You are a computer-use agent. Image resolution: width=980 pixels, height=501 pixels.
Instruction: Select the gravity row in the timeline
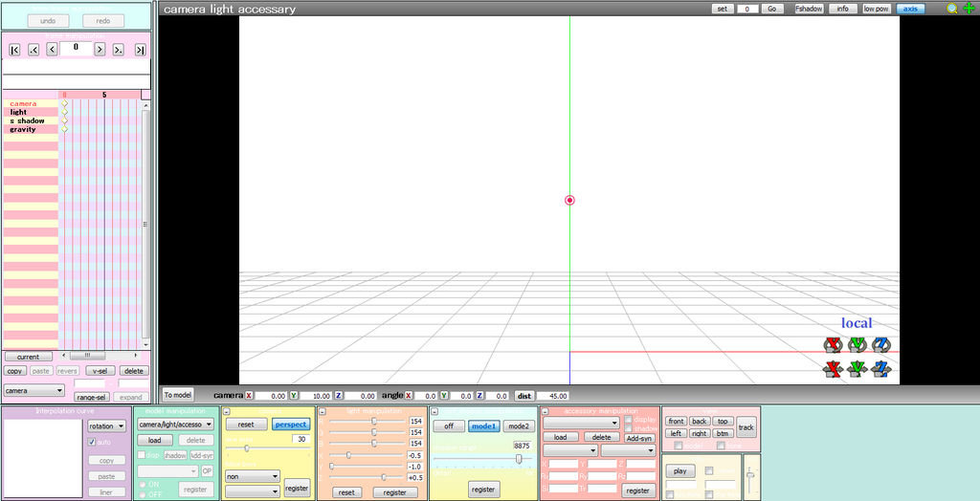30,129
